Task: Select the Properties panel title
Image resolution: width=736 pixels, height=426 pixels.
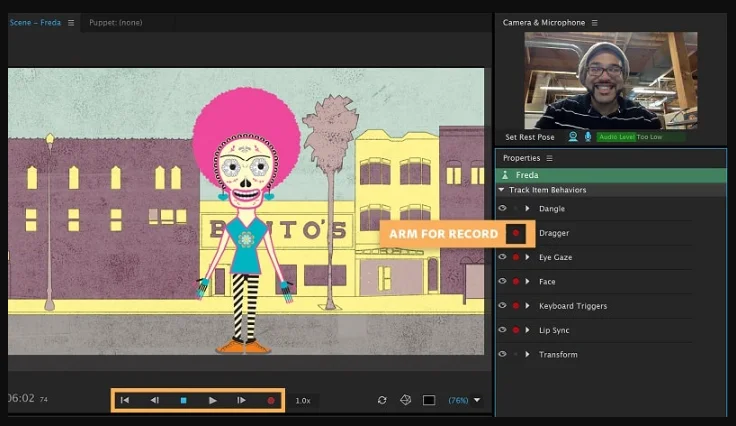Action: pyautogui.click(x=521, y=158)
